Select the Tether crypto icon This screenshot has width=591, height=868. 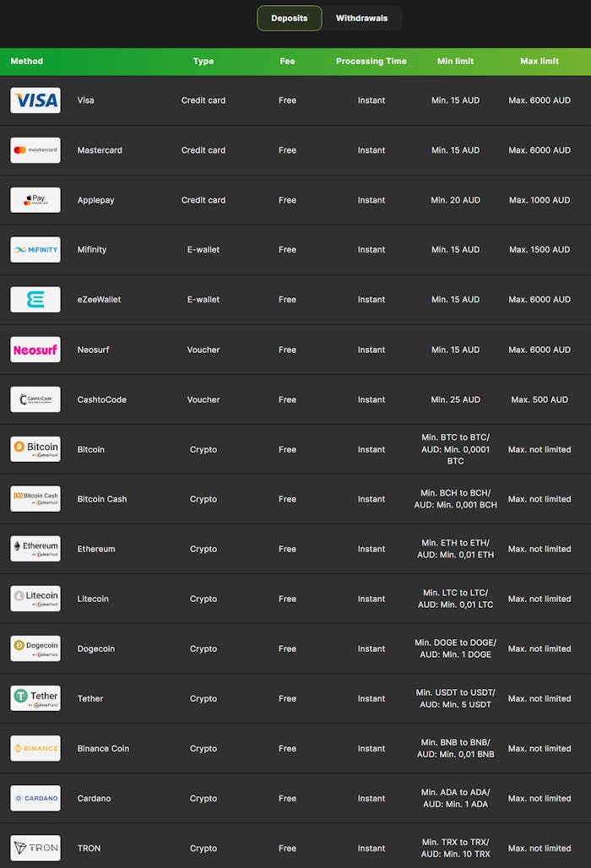(x=35, y=697)
